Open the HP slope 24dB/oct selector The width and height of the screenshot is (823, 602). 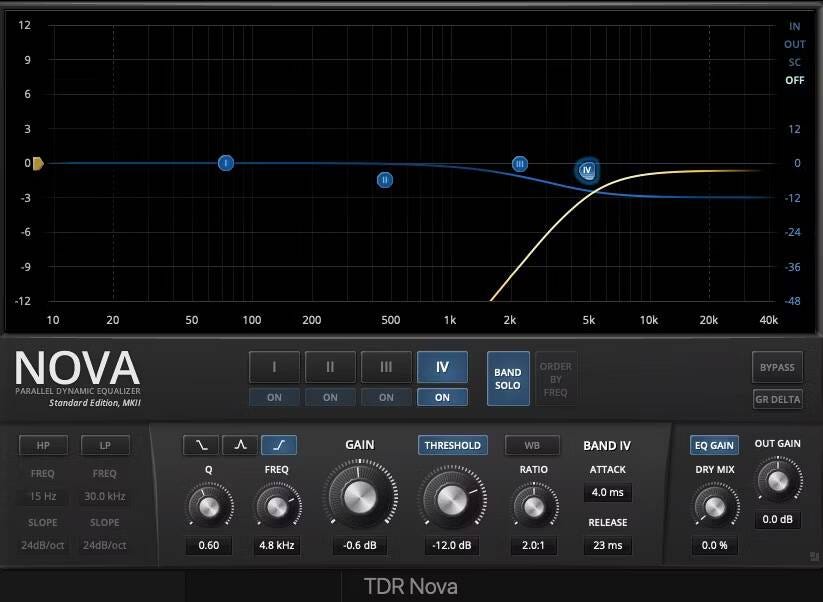click(45, 545)
